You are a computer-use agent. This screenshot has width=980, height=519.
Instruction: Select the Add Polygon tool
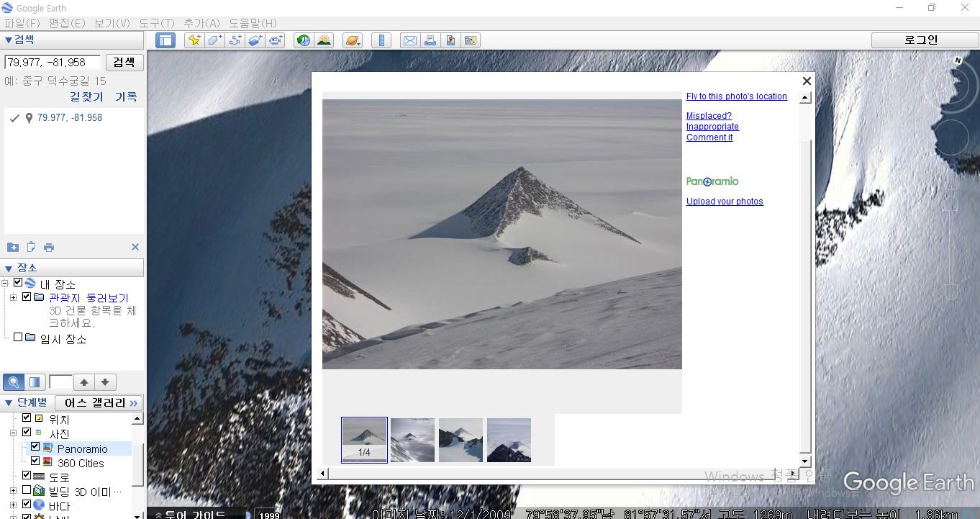click(214, 40)
